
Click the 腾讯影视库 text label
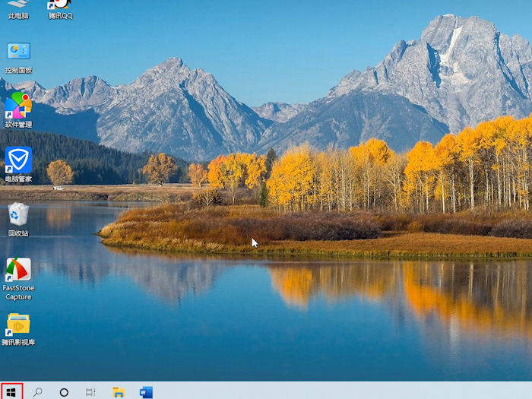click(18, 343)
